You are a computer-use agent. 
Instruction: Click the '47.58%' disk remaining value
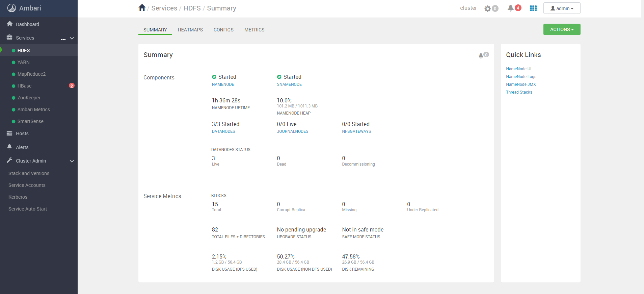click(x=351, y=256)
